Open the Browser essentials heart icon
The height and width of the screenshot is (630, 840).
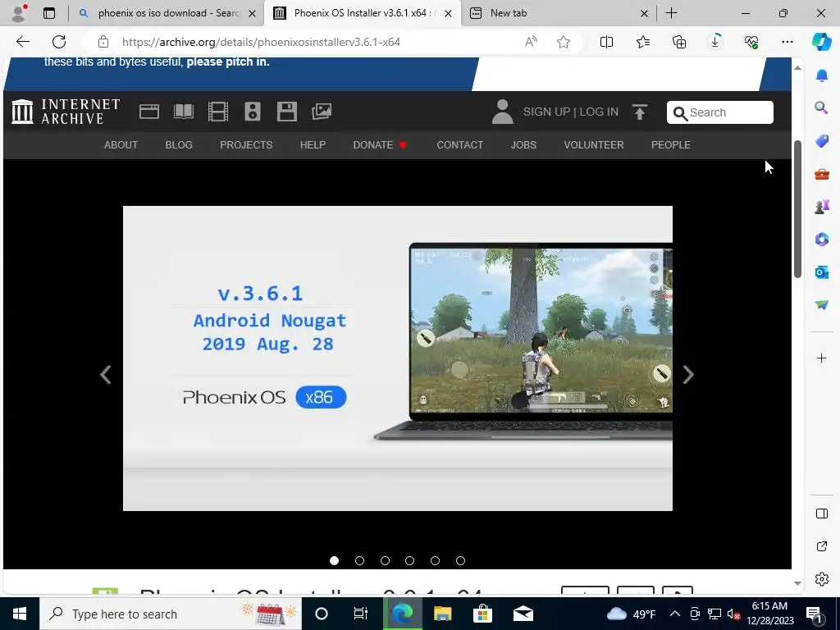pos(751,42)
